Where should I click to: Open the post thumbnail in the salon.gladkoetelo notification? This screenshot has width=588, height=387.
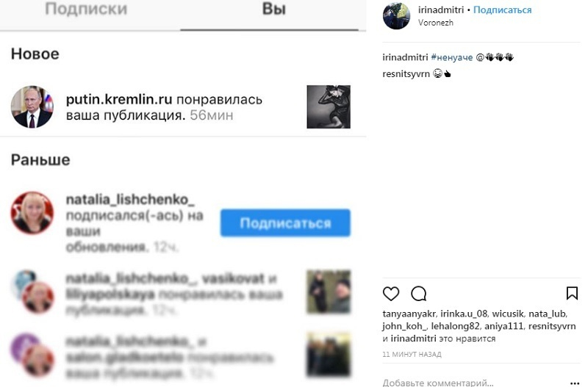pos(329,354)
